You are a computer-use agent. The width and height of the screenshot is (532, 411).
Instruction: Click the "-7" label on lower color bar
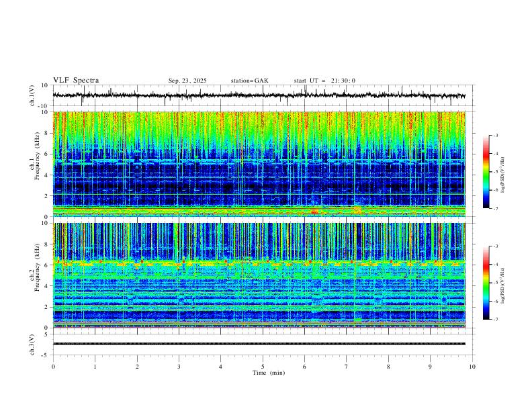tap(496, 320)
